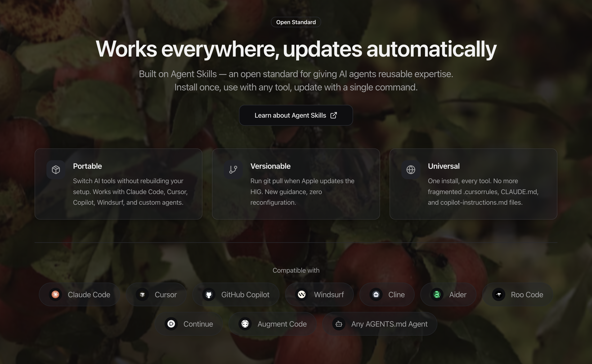Click the Windsurf logo icon
This screenshot has height=364, width=592.
[301, 294]
